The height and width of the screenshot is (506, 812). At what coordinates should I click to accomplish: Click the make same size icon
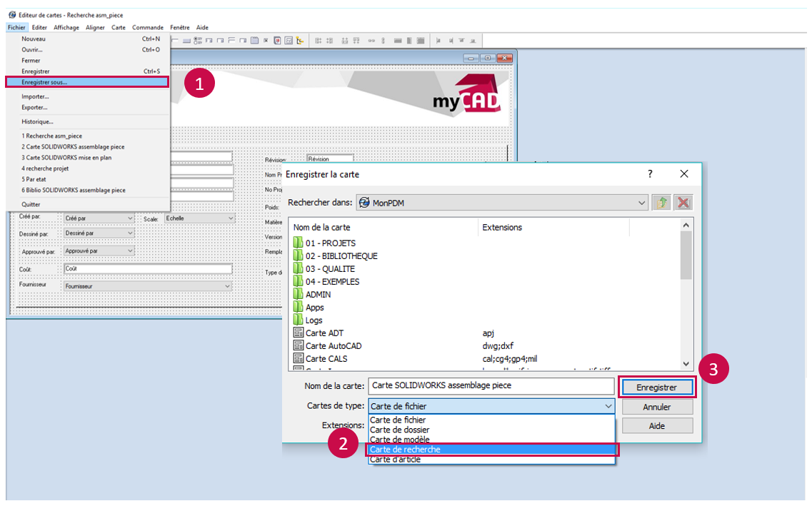[x=421, y=41]
